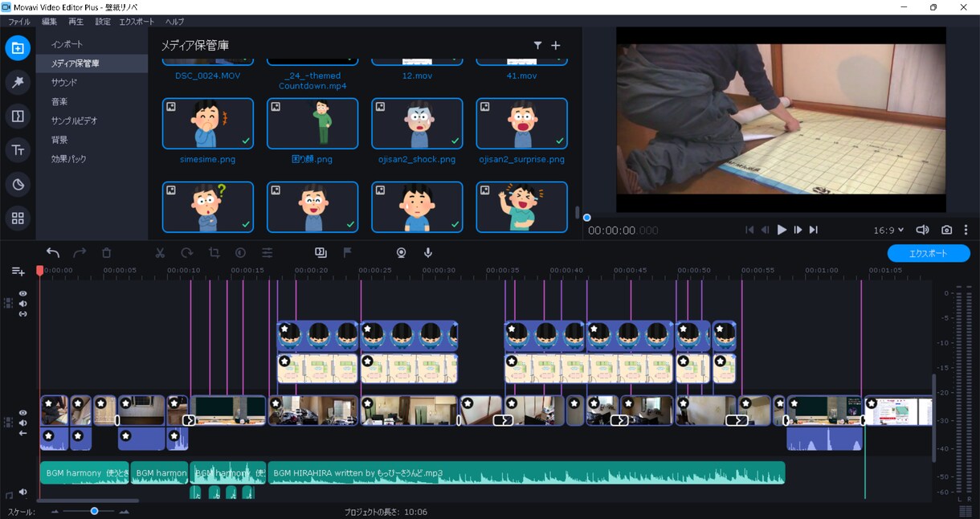This screenshot has height=519, width=980.
Task: Open the transitions tab in sidebar
Action: click(x=18, y=116)
